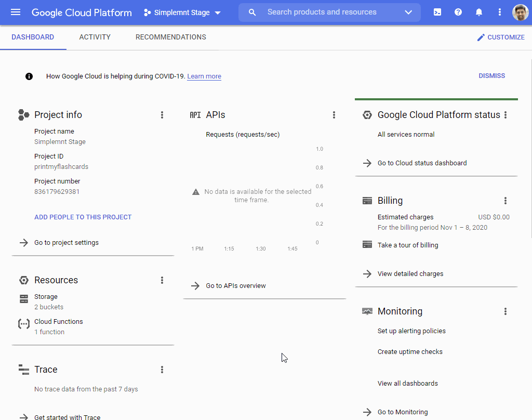
Task: Click the estimated charges USD $0.00 value
Action: pos(494,217)
